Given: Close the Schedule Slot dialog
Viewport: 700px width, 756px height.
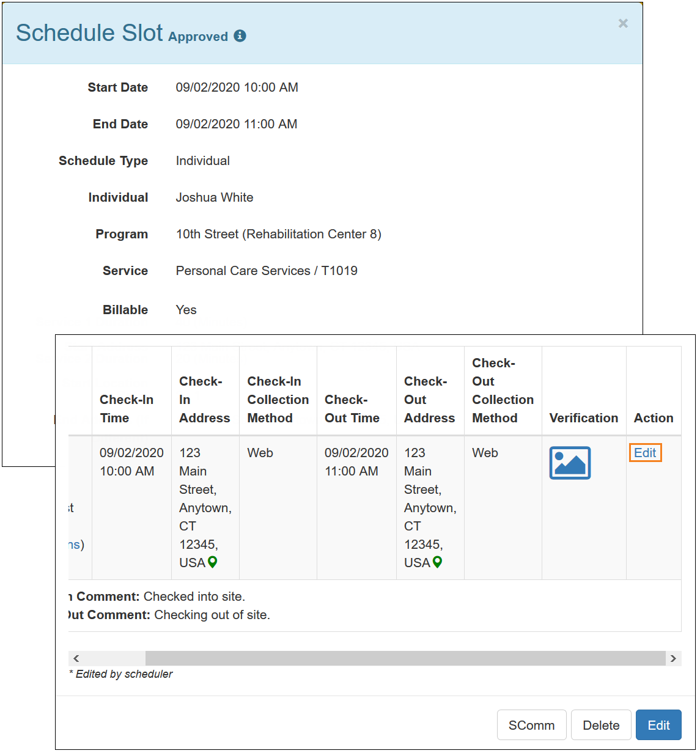Looking at the screenshot, I should pyautogui.click(x=623, y=23).
